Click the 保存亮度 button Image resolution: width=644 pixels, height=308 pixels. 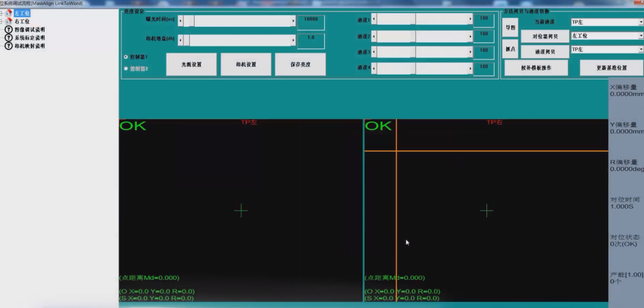(x=299, y=64)
